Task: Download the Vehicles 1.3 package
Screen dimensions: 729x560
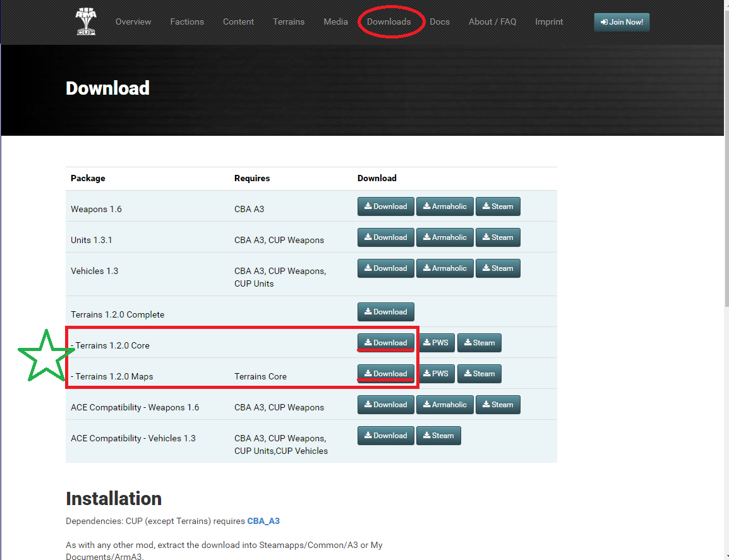Action: point(386,268)
